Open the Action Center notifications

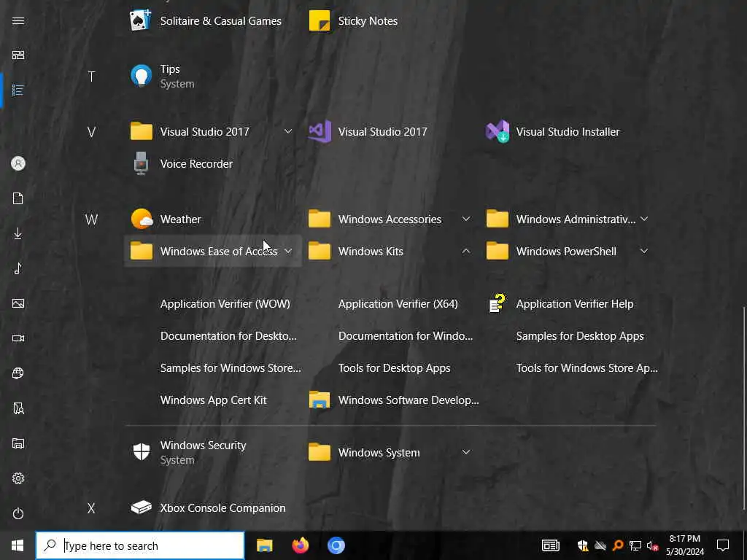point(723,545)
